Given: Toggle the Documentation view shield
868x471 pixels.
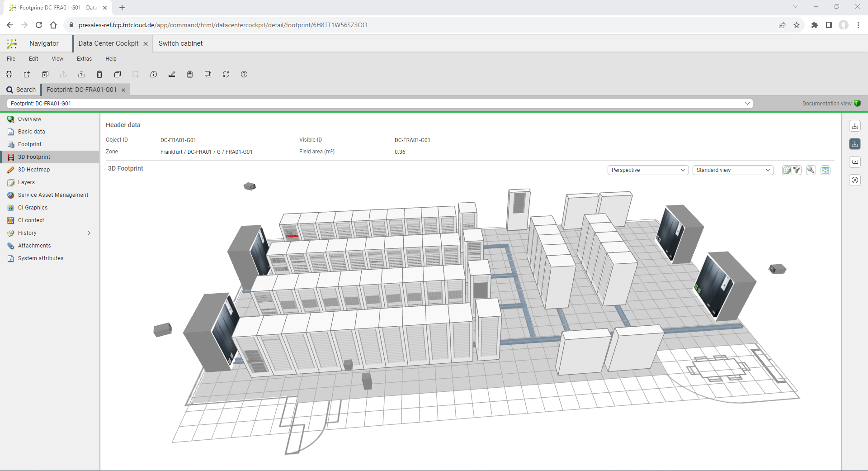Looking at the screenshot, I should pos(857,104).
